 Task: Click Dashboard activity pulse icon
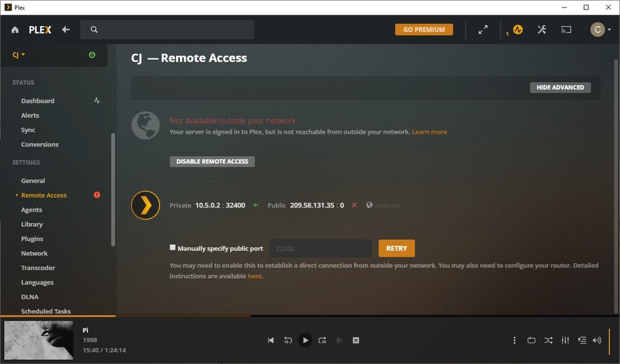tap(97, 101)
